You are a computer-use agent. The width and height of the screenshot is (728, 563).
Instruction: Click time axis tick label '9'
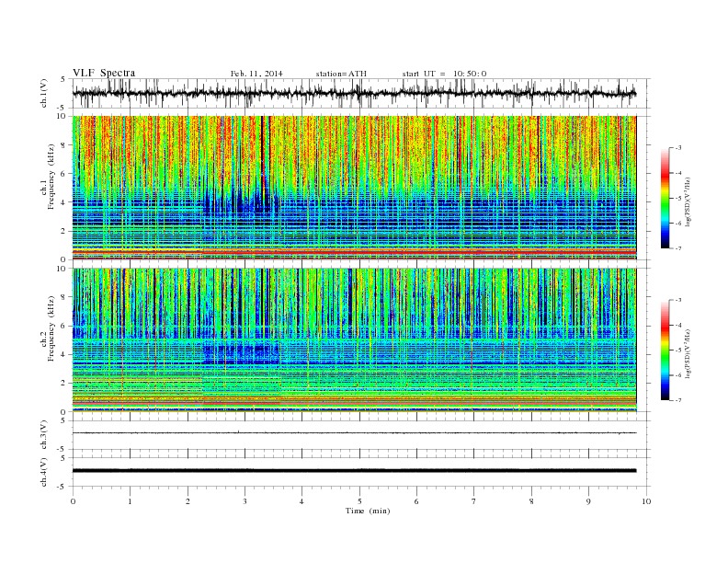(588, 501)
